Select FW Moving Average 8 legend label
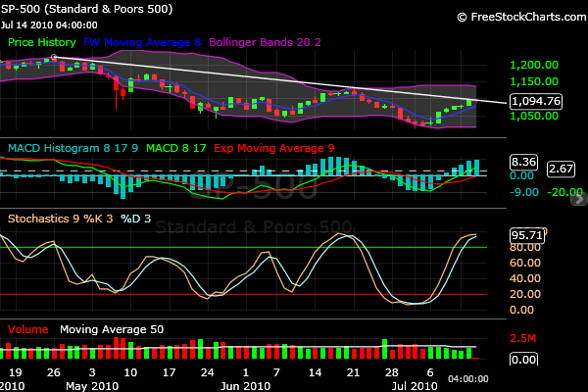Screen dimensions: 588x392 click(x=142, y=42)
